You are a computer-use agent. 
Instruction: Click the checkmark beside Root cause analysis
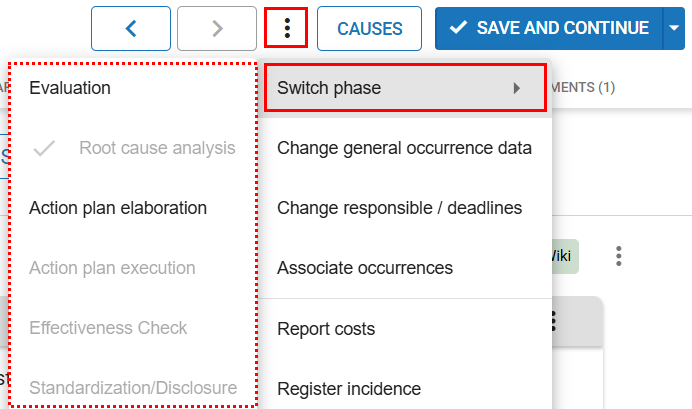point(45,149)
